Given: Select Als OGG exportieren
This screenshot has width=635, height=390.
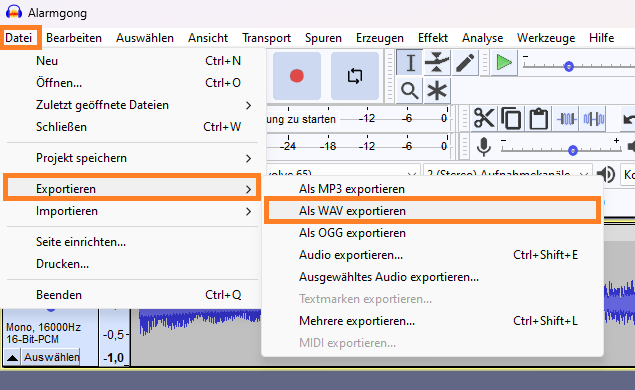Looking at the screenshot, I should point(433,233).
